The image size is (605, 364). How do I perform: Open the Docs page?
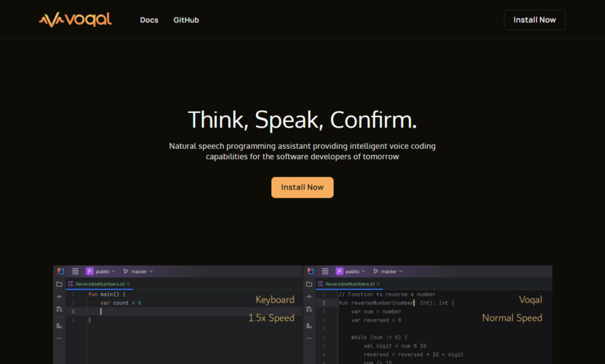(149, 20)
